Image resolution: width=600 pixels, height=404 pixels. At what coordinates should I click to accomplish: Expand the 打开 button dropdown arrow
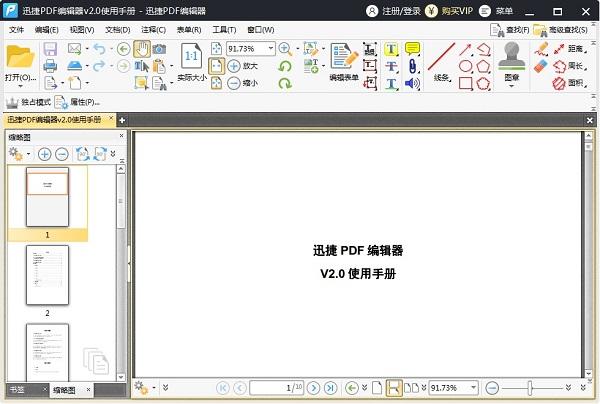coord(20,86)
